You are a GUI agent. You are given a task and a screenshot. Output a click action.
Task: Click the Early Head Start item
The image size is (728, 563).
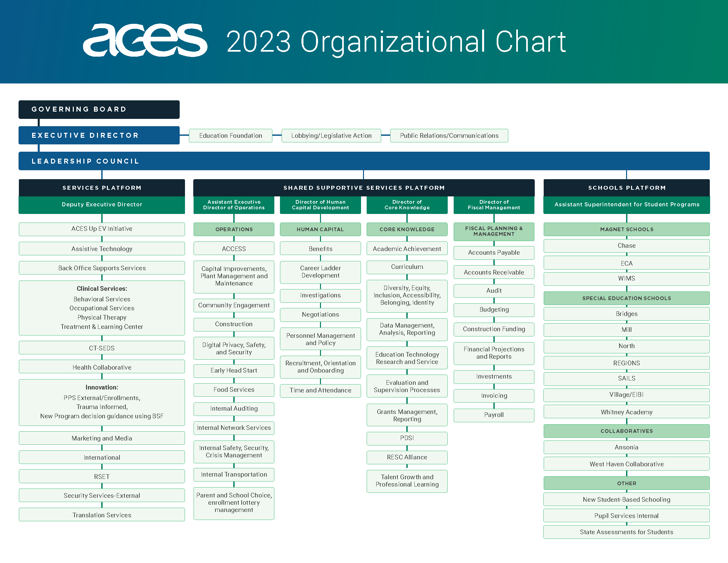[x=234, y=371]
